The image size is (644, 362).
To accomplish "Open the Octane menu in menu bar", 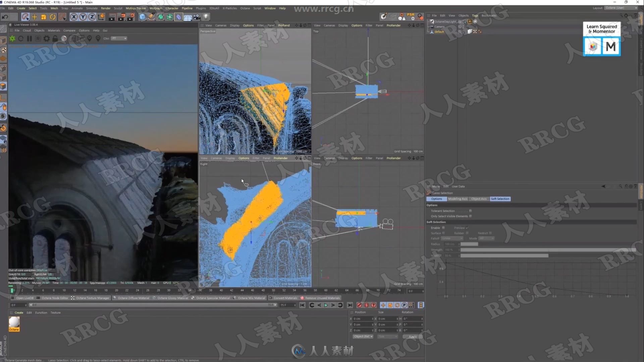I will coord(245,8).
